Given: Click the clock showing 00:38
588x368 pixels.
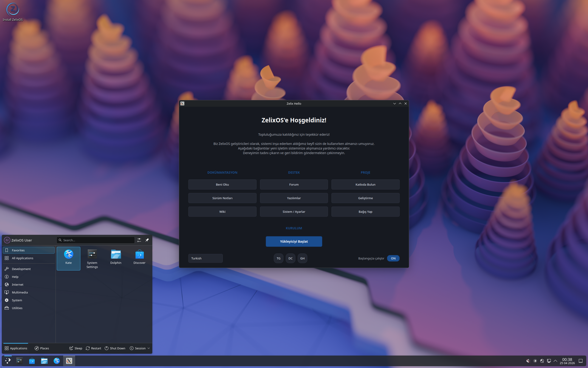Looking at the screenshot, I should click(567, 361).
